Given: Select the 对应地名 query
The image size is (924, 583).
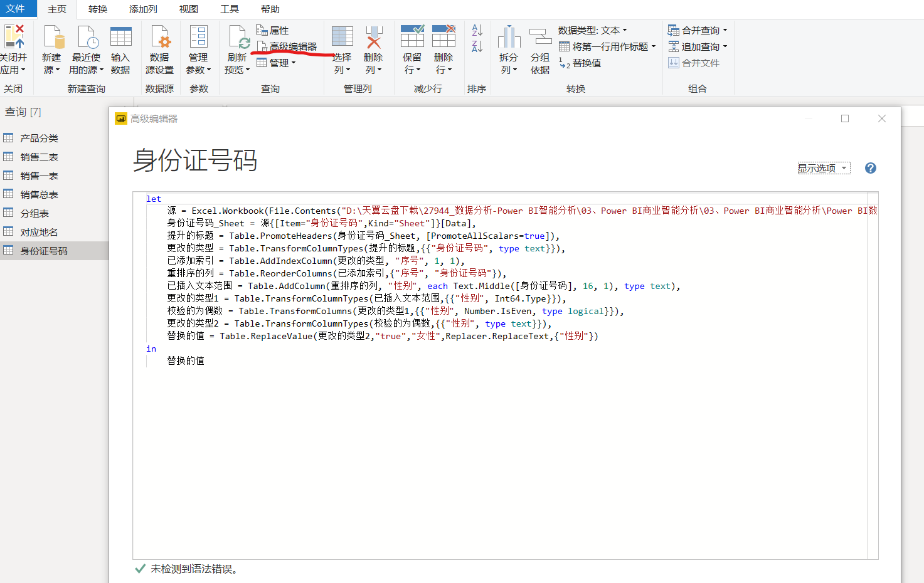Looking at the screenshot, I should [x=54, y=232].
